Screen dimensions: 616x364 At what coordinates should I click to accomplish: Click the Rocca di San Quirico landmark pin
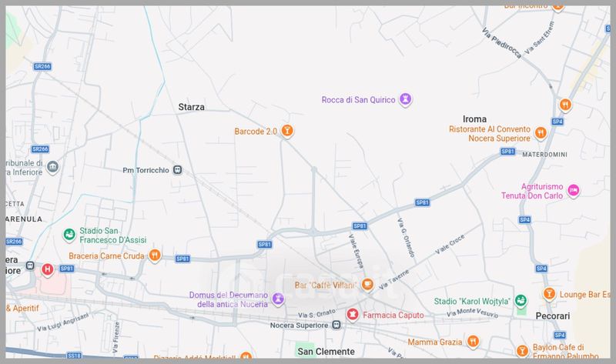pyautogui.click(x=406, y=99)
